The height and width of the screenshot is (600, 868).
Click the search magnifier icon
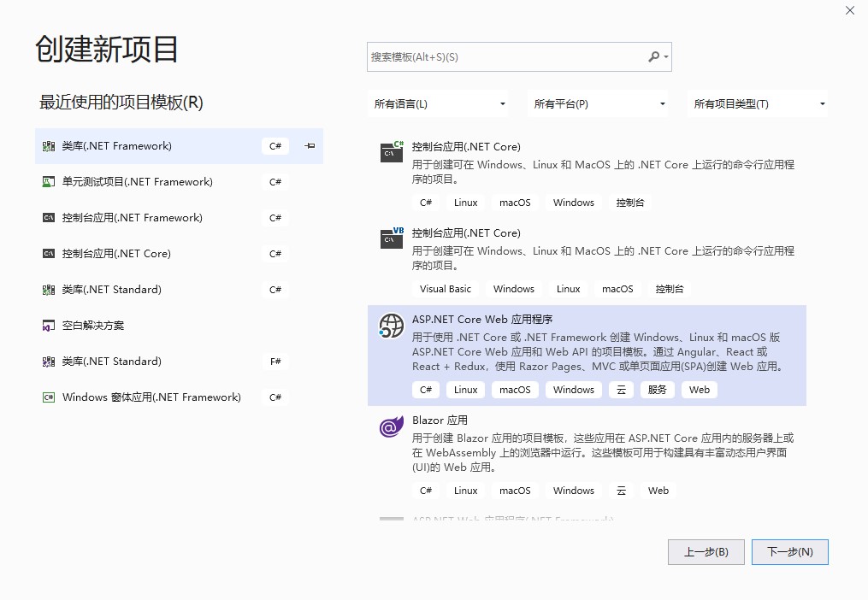coord(653,56)
